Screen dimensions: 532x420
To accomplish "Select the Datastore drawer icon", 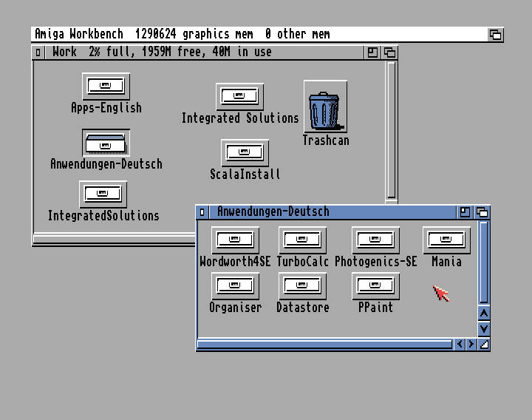I will click(x=302, y=285).
